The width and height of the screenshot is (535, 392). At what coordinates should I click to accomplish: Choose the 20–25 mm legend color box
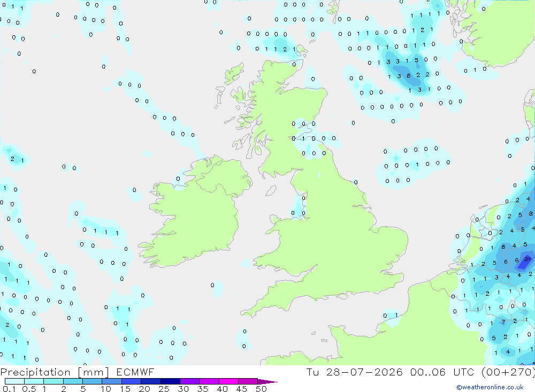pos(150,381)
